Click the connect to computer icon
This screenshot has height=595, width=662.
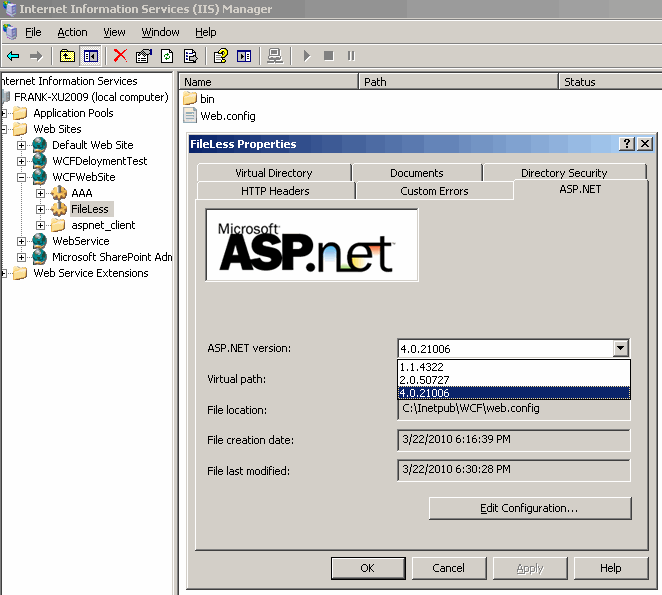click(x=275, y=56)
